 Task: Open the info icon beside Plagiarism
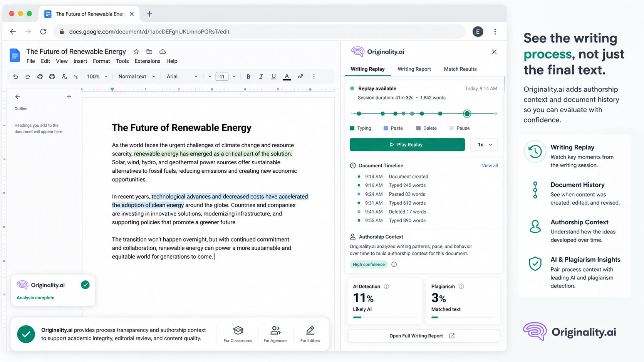[461, 286]
